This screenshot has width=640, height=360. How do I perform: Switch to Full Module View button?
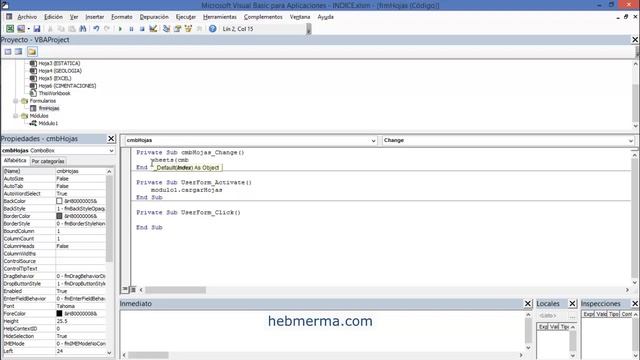point(133,289)
